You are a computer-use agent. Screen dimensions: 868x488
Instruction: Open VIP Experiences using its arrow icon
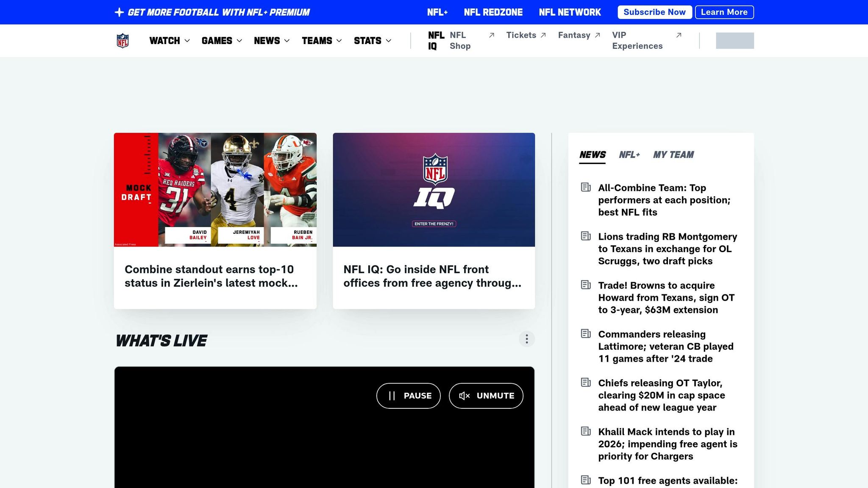tap(679, 35)
